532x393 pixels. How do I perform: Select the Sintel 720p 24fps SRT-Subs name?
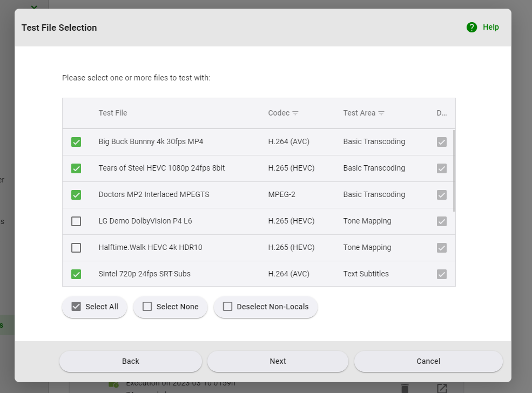tap(145, 274)
